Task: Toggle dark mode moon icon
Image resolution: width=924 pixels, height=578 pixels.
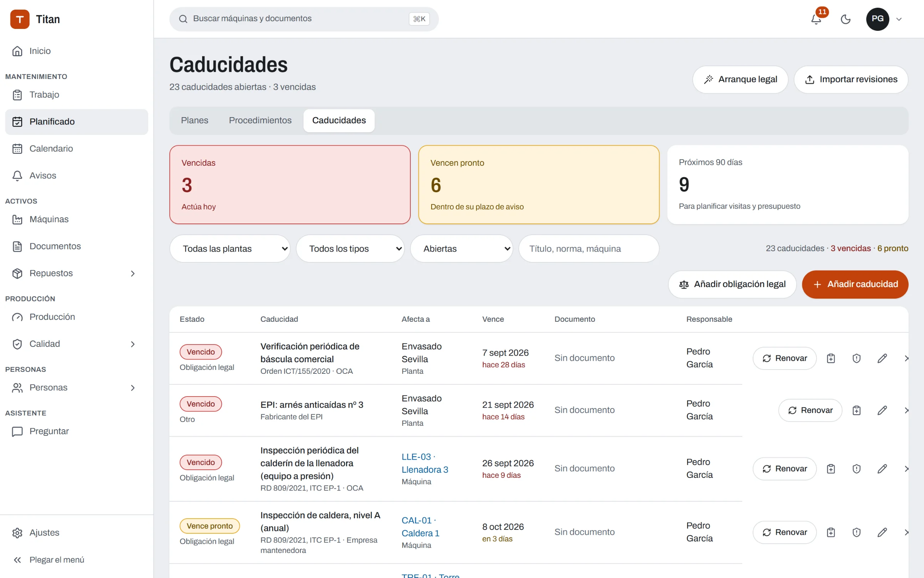Action: click(x=845, y=19)
